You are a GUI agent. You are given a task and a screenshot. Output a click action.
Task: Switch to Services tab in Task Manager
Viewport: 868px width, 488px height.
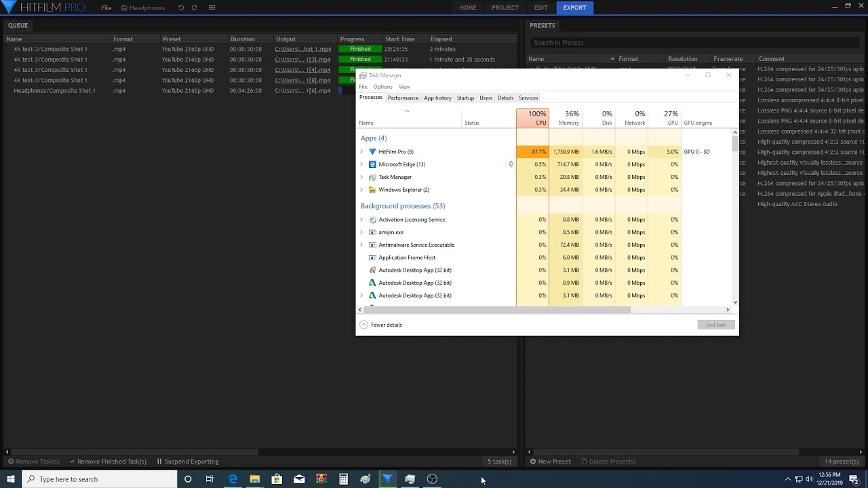click(528, 98)
